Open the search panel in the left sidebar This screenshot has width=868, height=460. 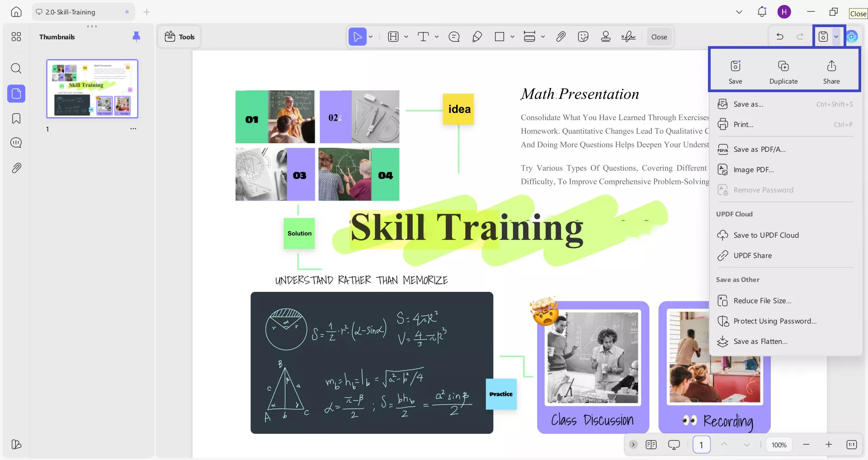pos(16,69)
